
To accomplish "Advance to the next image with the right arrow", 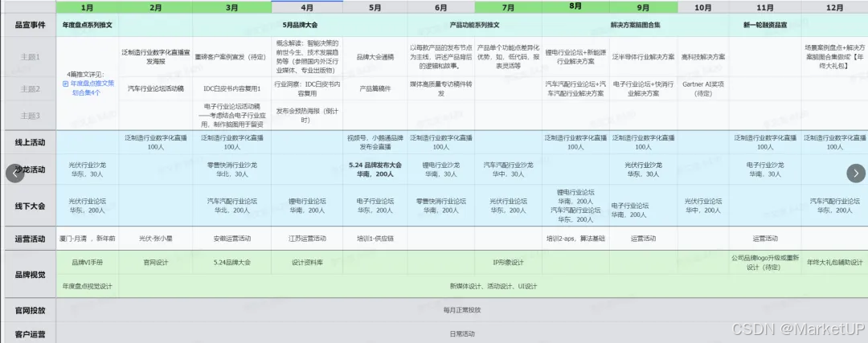I will 856,174.
